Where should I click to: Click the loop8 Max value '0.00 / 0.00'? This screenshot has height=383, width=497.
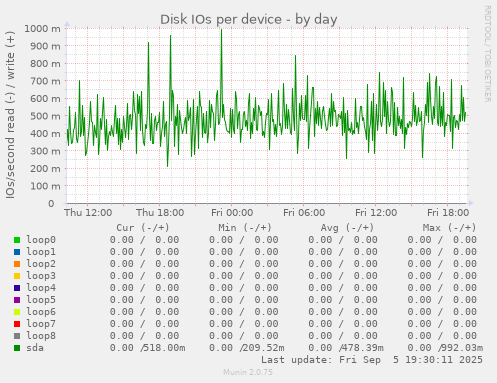click(x=442, y=336)
